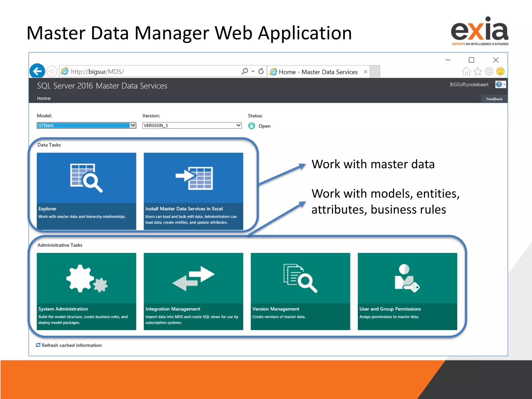The image size is (532, 399).
Task: Open the Explorer tile title
Action: pyautogui.click(x=47, y=209)
